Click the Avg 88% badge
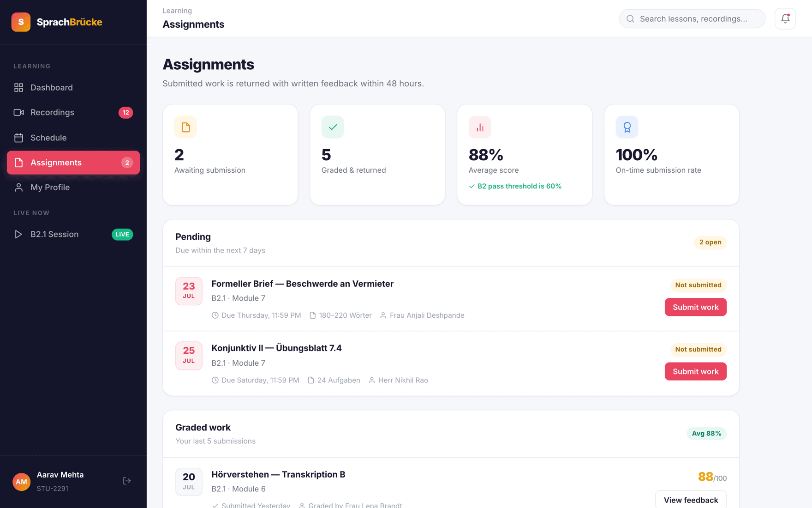812x508 pixels. (x=706, y=434)
